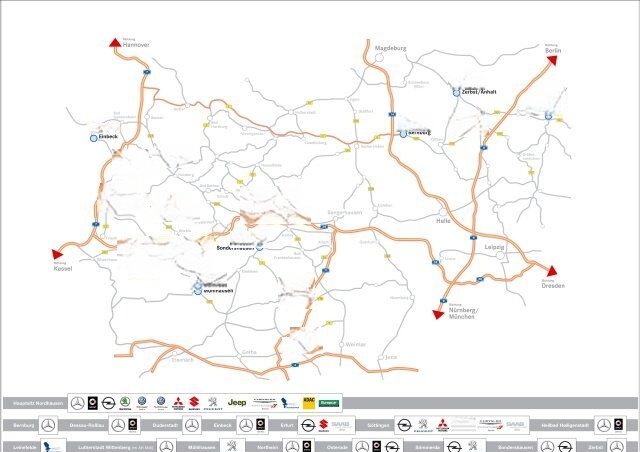
Task: Click the blue Einbeck location marker on map
Action: click(x=93, y=138)
